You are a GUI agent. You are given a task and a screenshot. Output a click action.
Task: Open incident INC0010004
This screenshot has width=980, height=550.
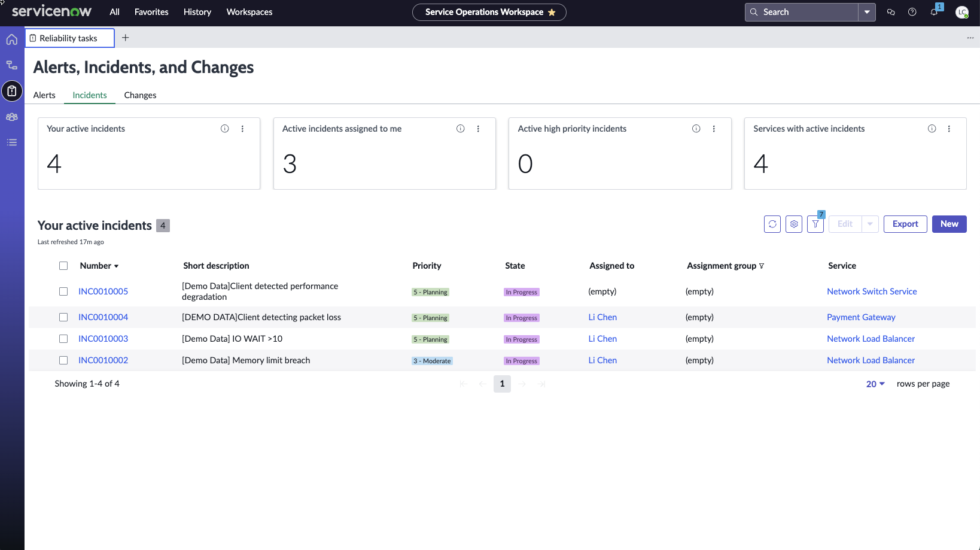[x=103, y=317]
